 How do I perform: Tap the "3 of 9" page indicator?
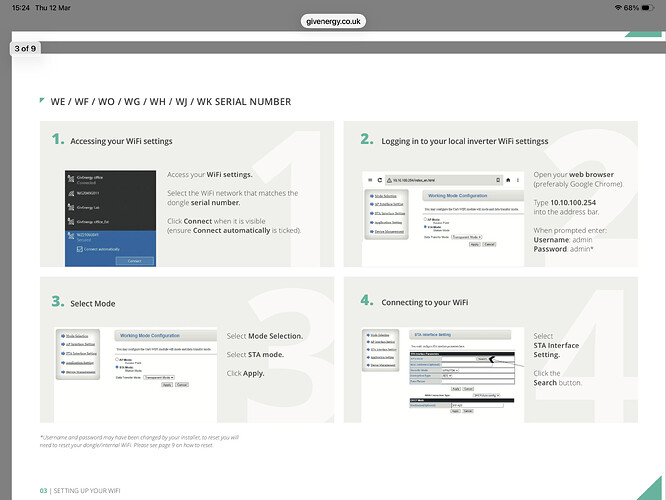tap(27, 48)
